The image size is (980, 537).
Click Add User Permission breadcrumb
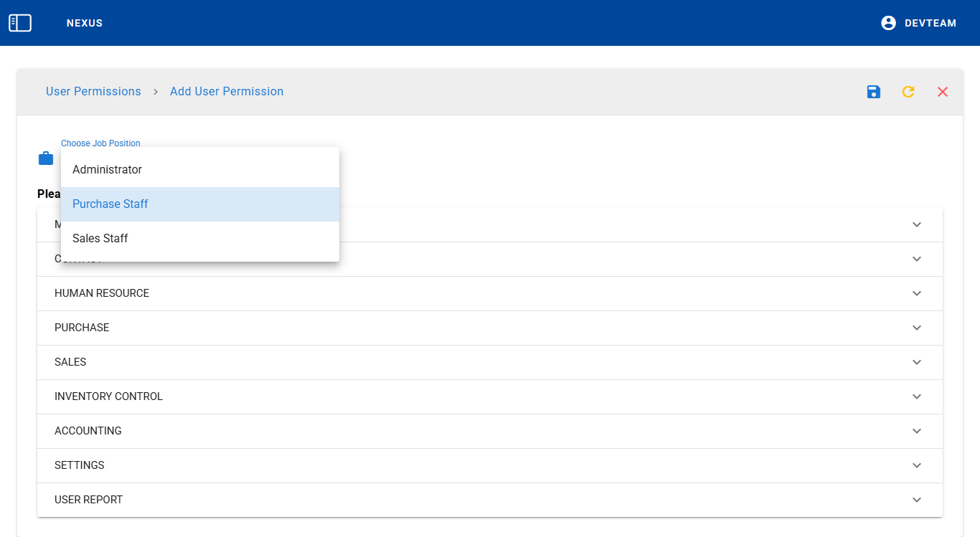227,92
